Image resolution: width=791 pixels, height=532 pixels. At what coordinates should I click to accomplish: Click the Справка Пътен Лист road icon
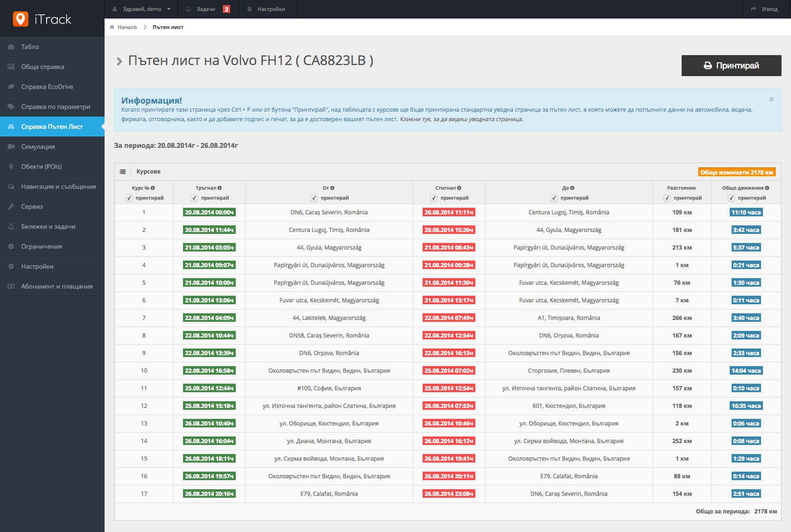[11, 126]
